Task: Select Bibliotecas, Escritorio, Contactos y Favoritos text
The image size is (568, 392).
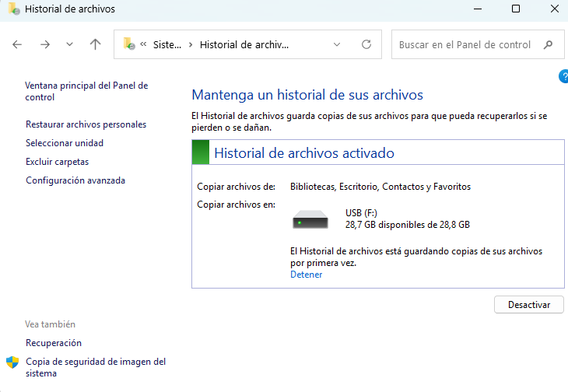Action: pos(380,187)
